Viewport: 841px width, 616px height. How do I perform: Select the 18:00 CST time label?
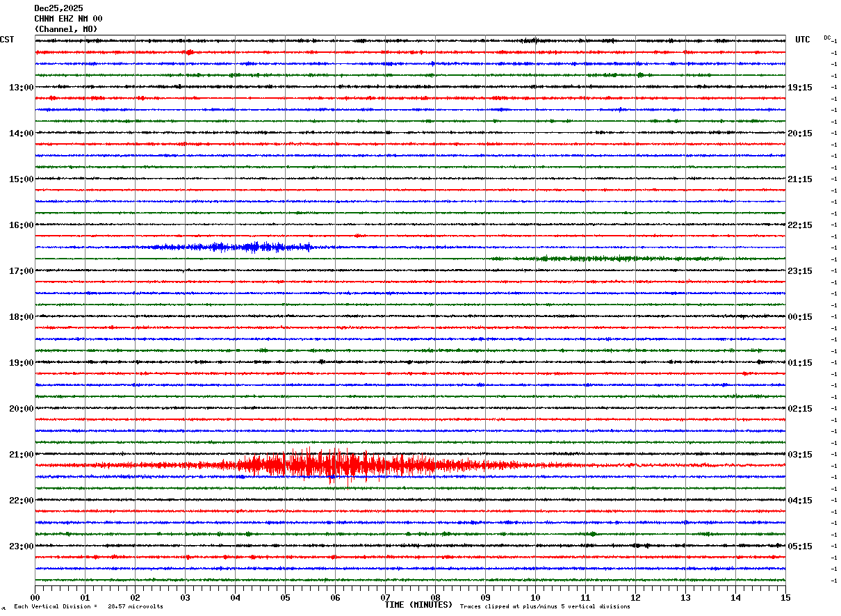pos(22,317)
